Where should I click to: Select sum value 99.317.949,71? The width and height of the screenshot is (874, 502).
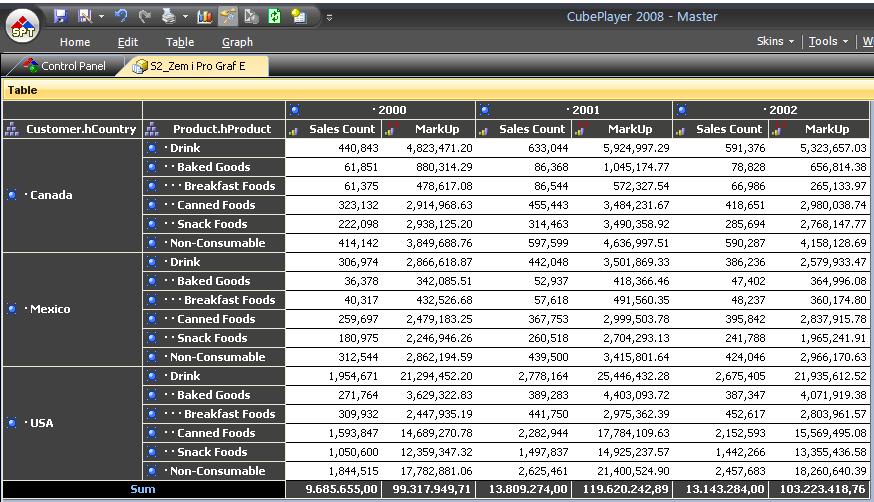pos(431,489)
